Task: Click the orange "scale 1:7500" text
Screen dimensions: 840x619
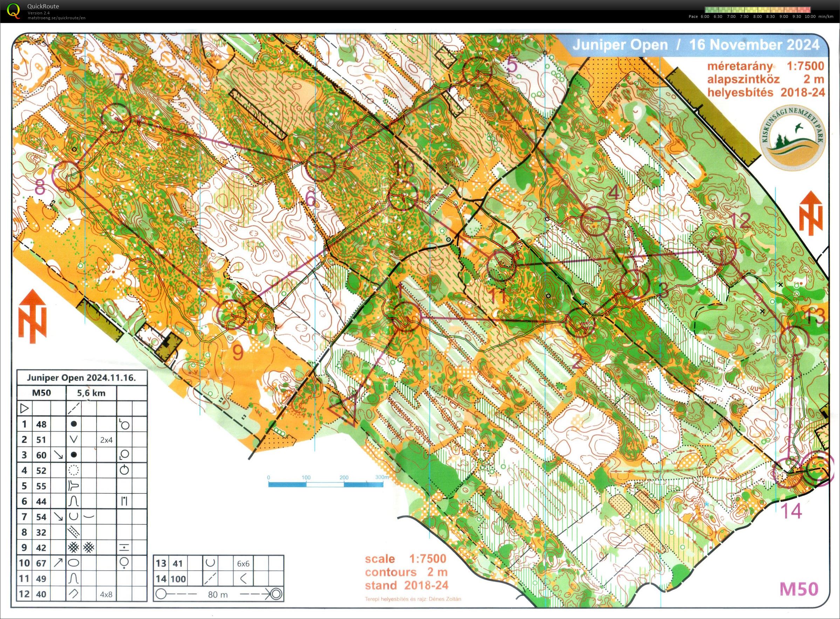Action: coord(406,559)
